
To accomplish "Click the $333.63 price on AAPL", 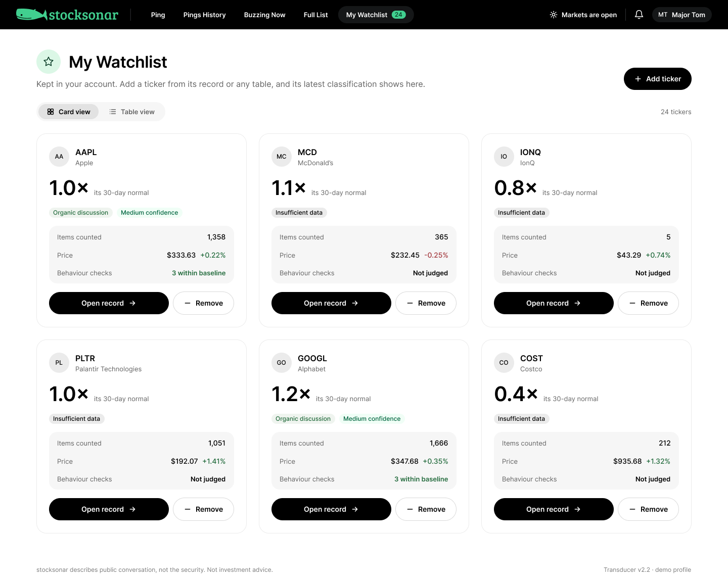I will click(181, 255).
